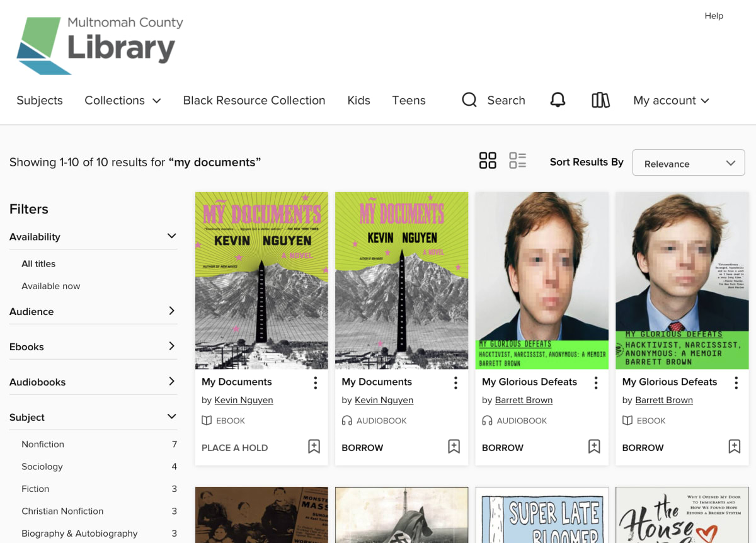Open Kevin Nguyen author link on audiobook card
The image size is (756, 543).
click(384, 400)
